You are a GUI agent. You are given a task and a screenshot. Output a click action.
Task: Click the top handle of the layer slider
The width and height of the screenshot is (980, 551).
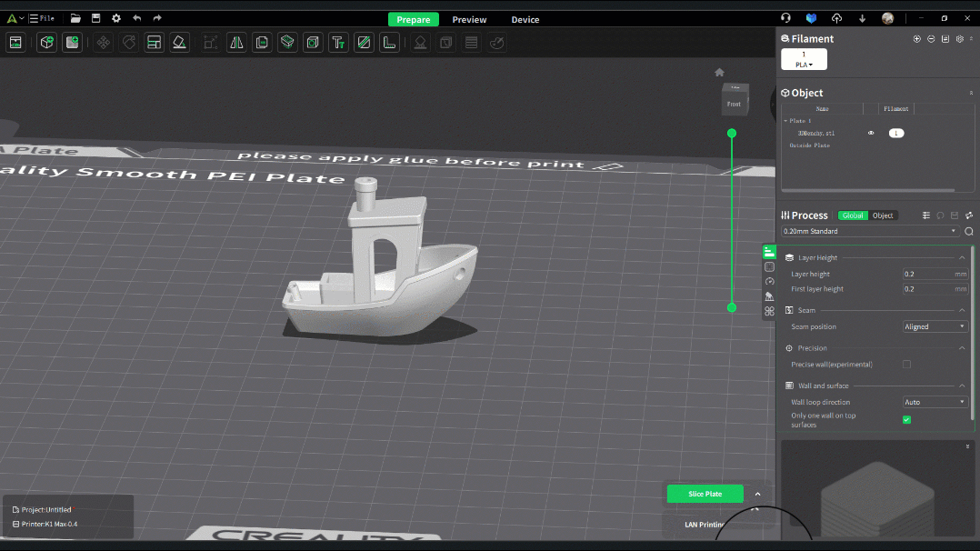coord(732,134)
